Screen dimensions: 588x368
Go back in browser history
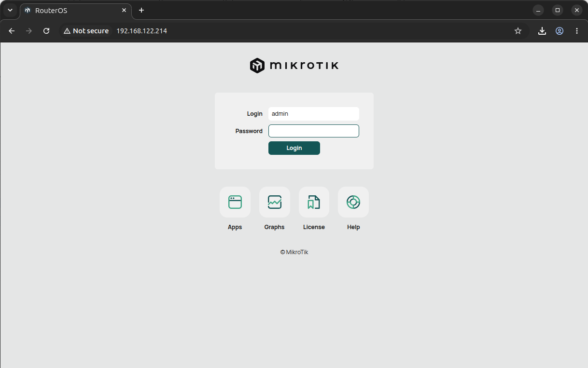12,31
